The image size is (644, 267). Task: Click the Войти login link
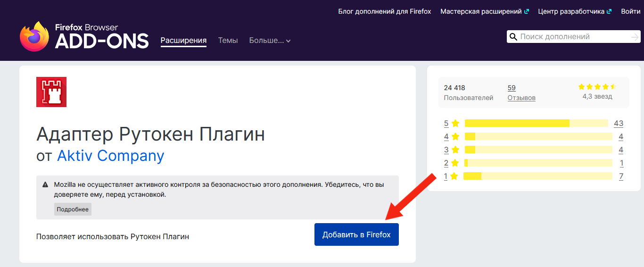(x=631, y=11)
